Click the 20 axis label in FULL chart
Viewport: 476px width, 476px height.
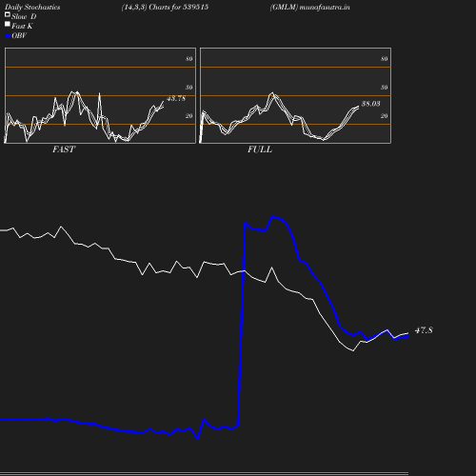point(385,116)
